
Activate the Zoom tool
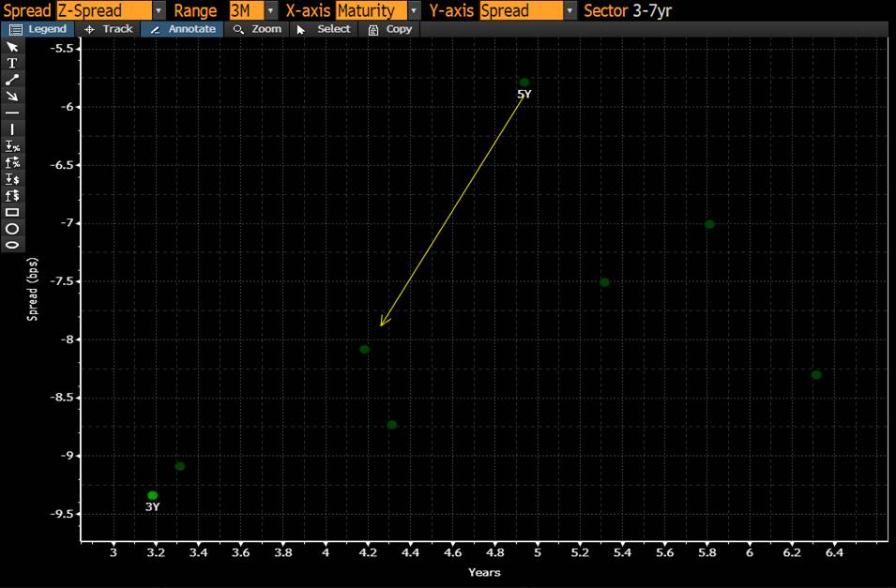pos(258,29)
